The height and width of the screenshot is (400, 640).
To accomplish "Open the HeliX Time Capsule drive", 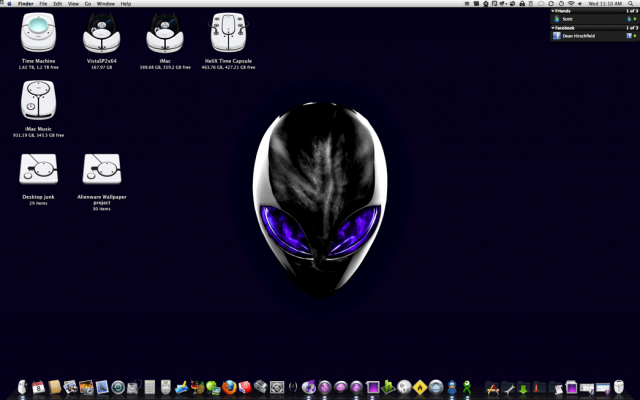I will click(x=228, y=33).
